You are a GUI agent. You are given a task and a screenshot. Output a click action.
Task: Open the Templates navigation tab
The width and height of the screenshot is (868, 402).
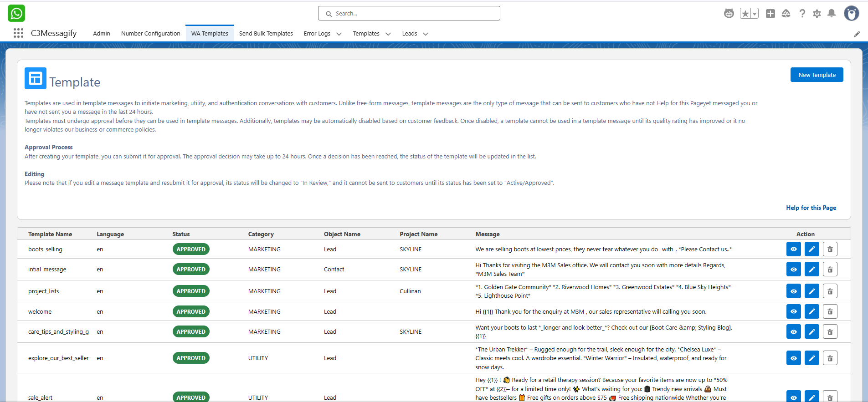[x=366, y=33]
